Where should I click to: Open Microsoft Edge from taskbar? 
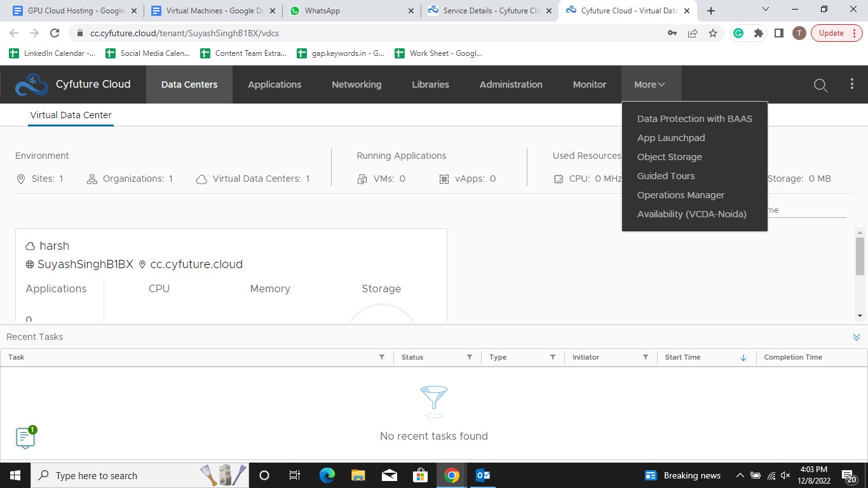pyautogui.click(x=327, y=475)
